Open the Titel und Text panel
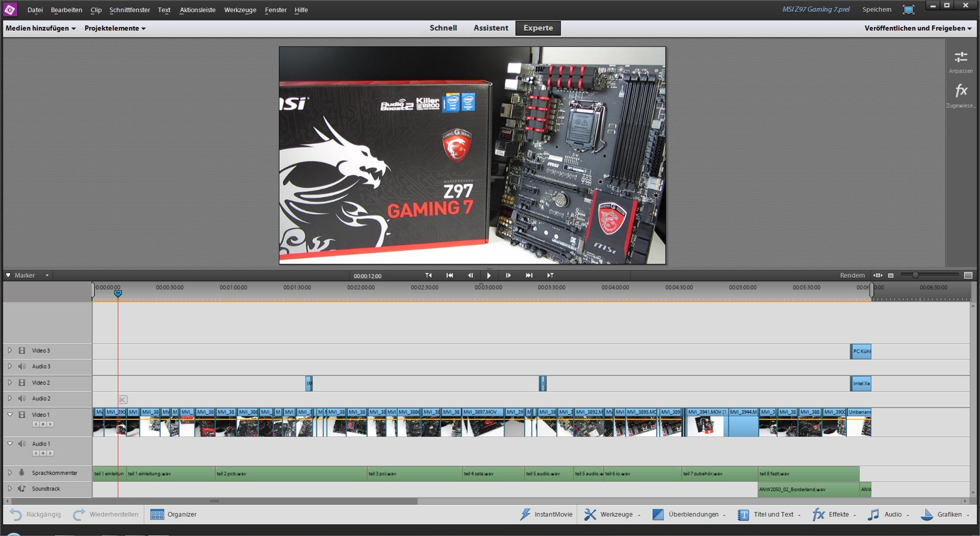This screenshot has width=980, height=536. pyautogui.click(x=769, y=515)
